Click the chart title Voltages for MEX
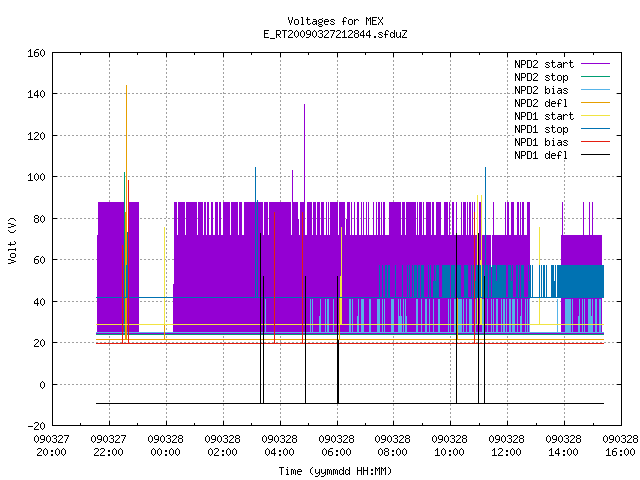 coord(335,21)
